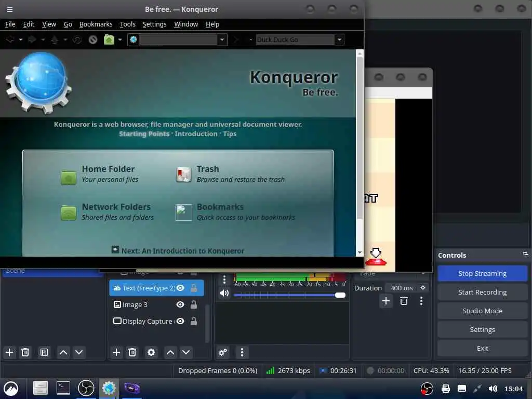The height and width of the screenshot is (399, 532).
Task: Enable Studio Mode in OBS
Action: [482, 311]
